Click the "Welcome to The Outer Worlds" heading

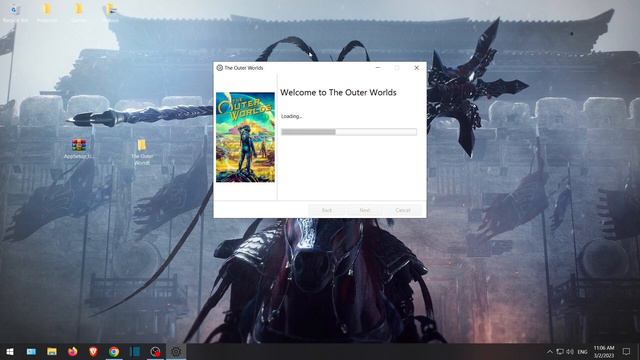point(338,93)
